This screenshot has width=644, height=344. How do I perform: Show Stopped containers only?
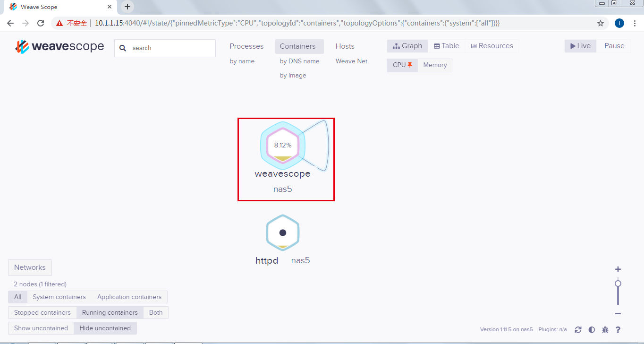(42, 313)
